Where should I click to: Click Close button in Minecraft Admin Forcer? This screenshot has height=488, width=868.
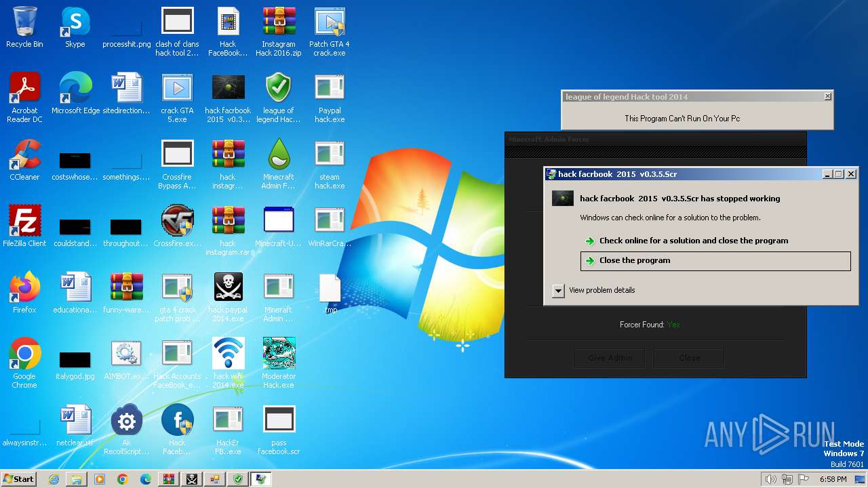[x=689, y=358]
